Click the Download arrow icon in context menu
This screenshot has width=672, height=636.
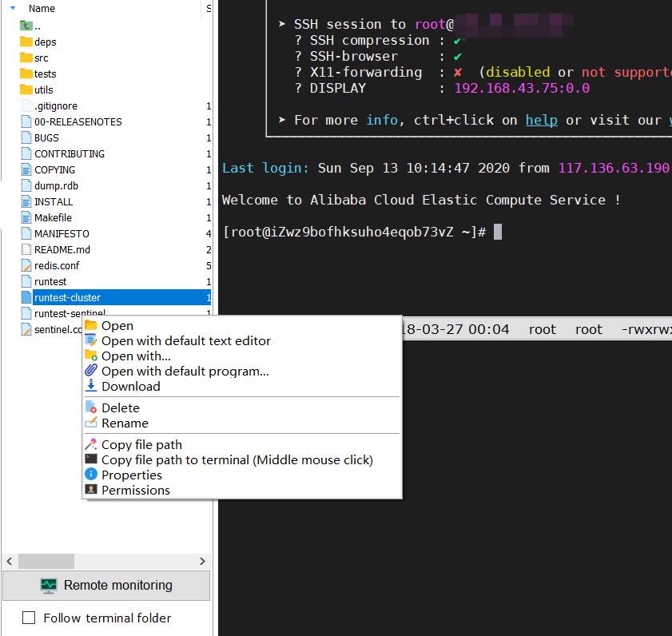(91, 387)
